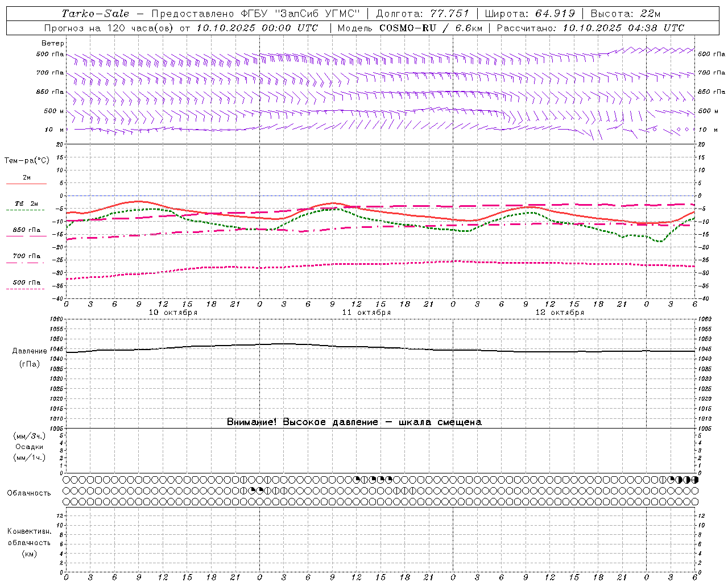
Task: Click the 11 октября date label
Action: tap(366, 313)
